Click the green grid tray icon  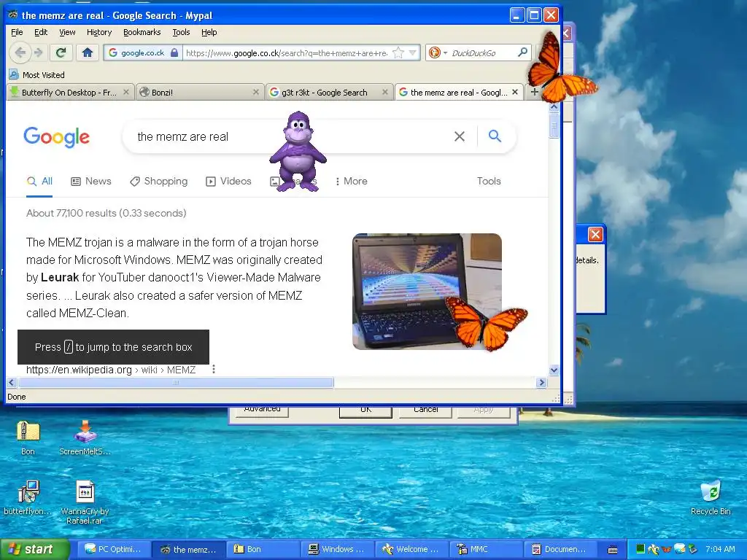tap(640, 549)
